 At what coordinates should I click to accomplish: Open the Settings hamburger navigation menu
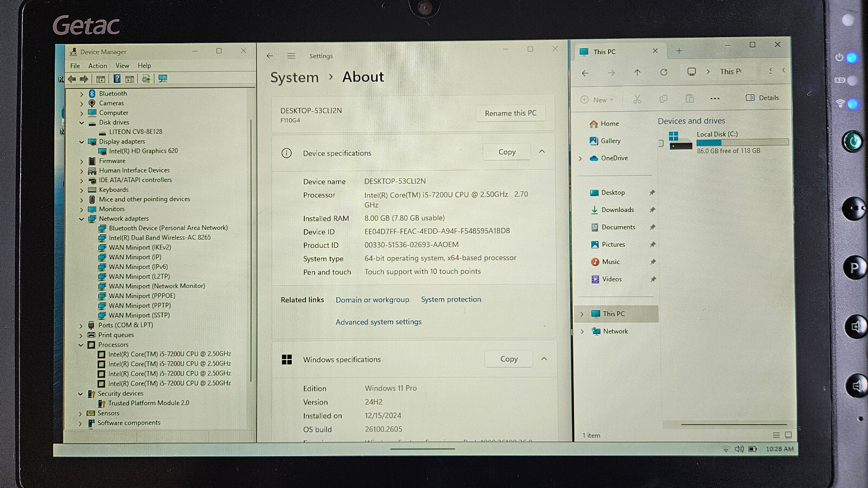tap(291, 56)
